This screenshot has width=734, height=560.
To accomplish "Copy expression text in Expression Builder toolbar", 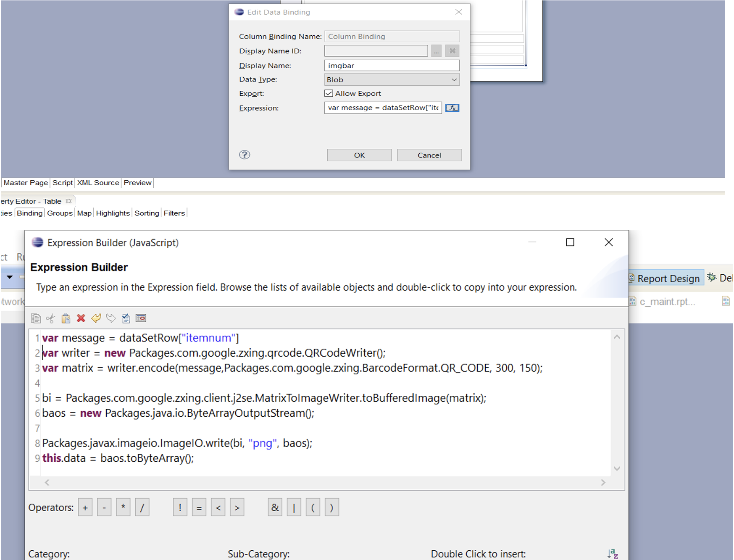I will tap(36, 318).
